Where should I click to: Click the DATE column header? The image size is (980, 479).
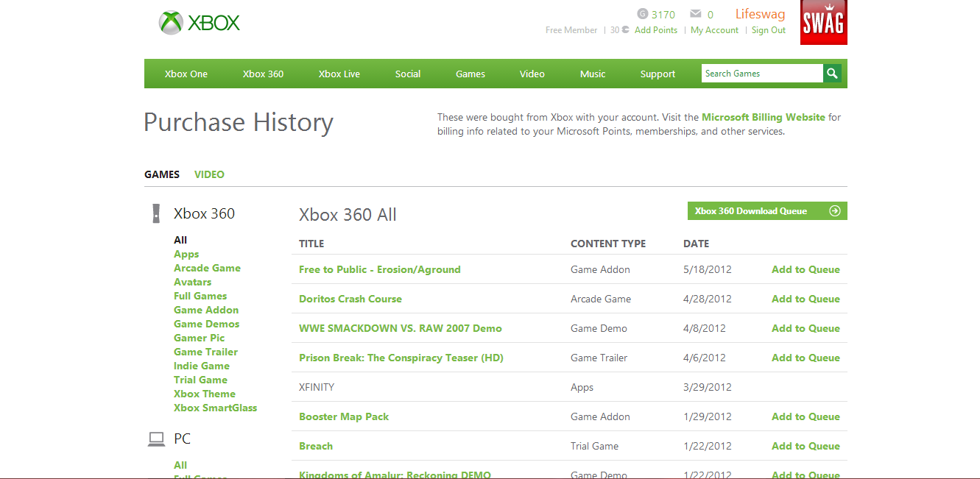(x=696, y=244)
